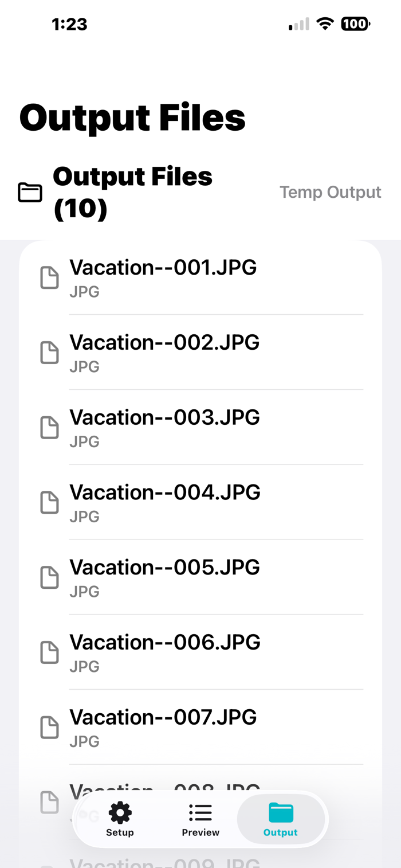Switch to the Preview list tab
The height and width of the screenshot is (868, 401).
coord(200,819)
